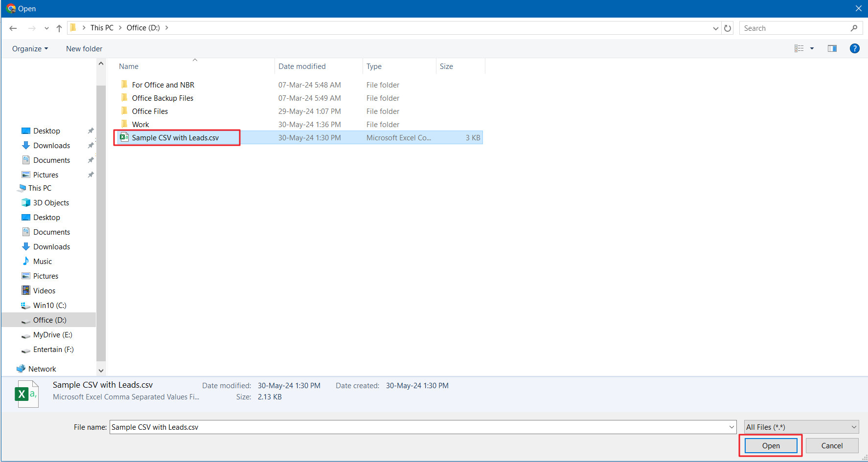The width and height of the screenshot is (868, 462).
Task: Select the Sample CSV with Leads.csv file
Action: tap(175, 138)
